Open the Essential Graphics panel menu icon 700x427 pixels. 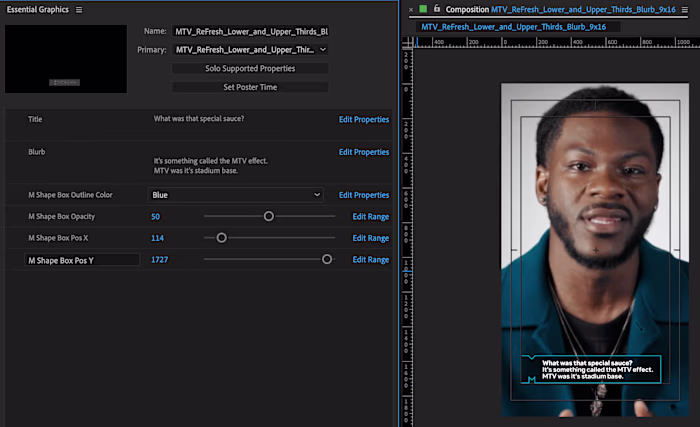pyautogui.click(x=79, y=9)
